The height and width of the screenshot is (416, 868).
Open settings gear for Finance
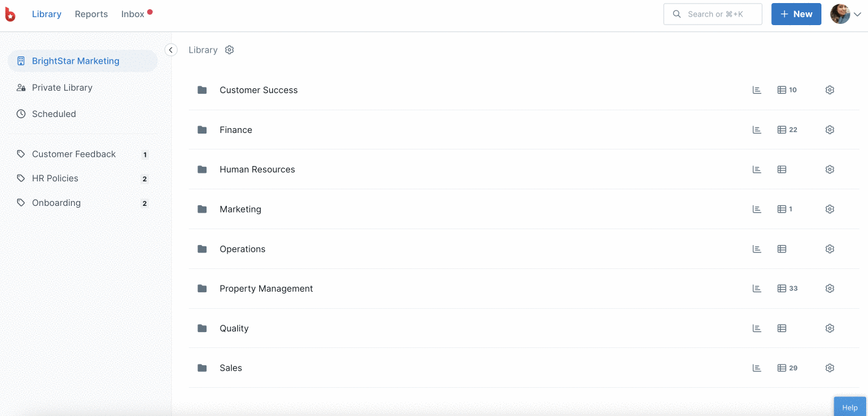(830, 130)
